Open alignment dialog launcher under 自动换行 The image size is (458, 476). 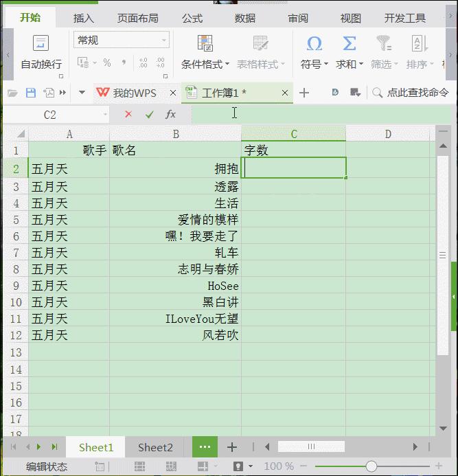[x=61, y=76]
